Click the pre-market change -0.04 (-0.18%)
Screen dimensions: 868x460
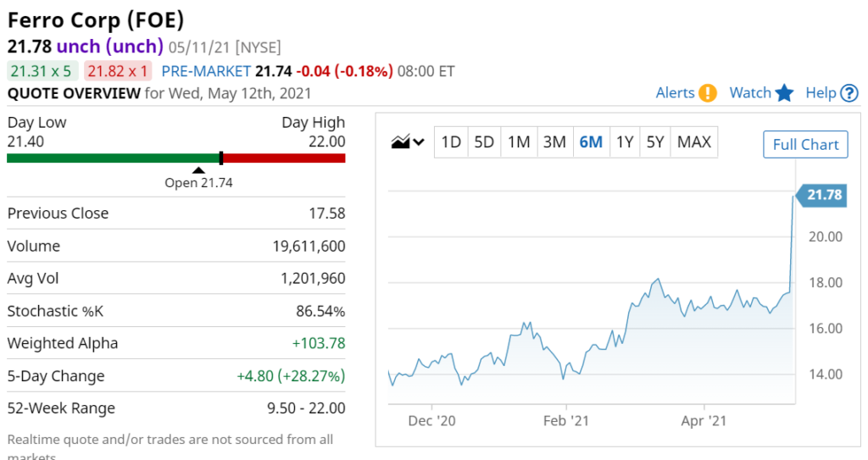tap(344, 71)
